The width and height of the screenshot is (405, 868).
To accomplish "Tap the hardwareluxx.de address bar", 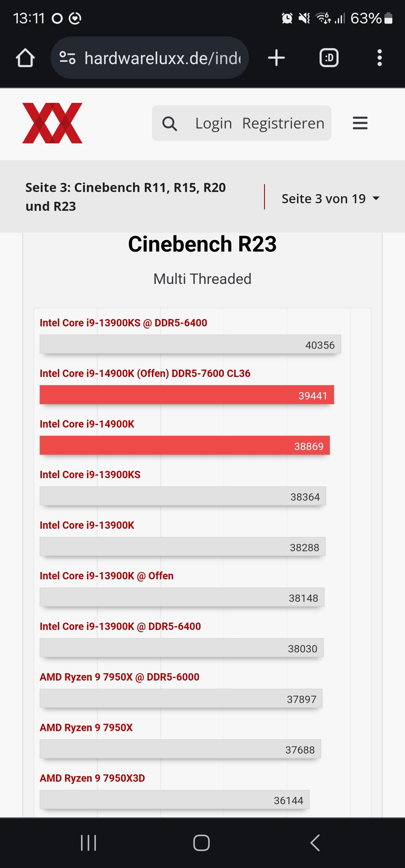I will coord(150,58).
